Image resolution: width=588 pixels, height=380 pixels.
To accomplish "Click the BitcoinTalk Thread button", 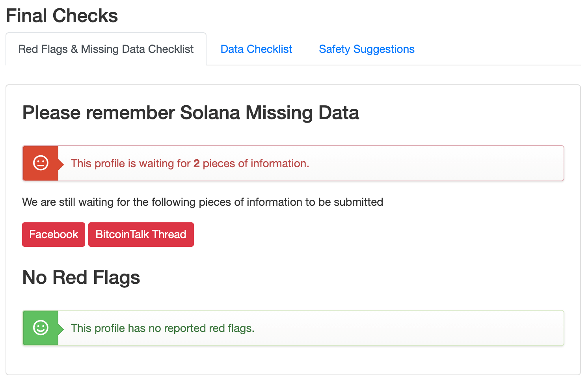I will 141,235.
